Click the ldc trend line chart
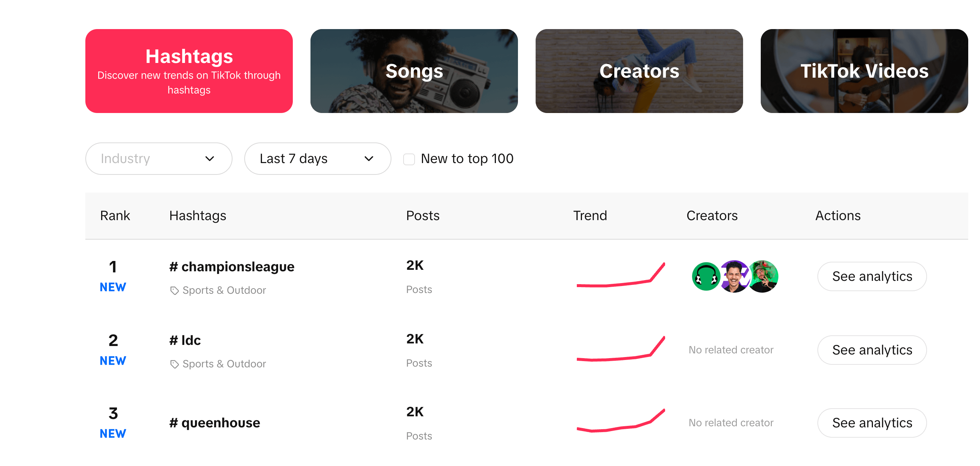This screenshot has height=466, width=980. tap(620, 350)
